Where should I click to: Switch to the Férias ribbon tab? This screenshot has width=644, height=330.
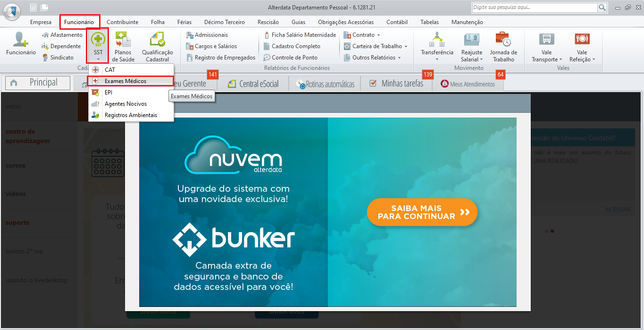click(x=184, y=22)
